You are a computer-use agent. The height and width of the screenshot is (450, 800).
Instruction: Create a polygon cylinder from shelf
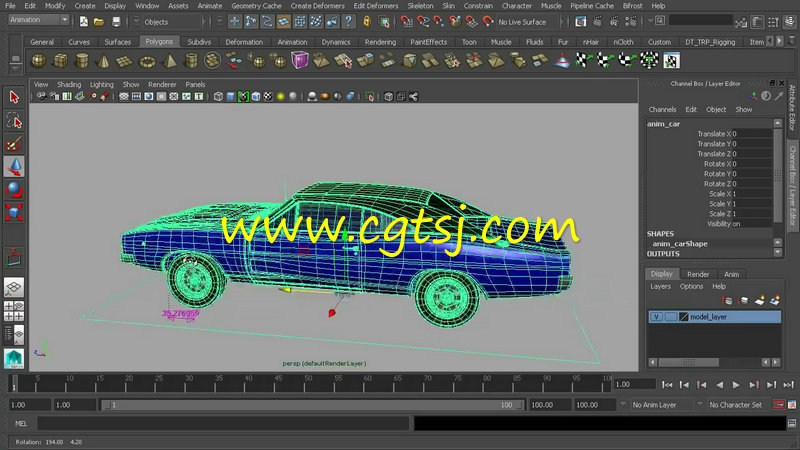[x=82, y=61]
